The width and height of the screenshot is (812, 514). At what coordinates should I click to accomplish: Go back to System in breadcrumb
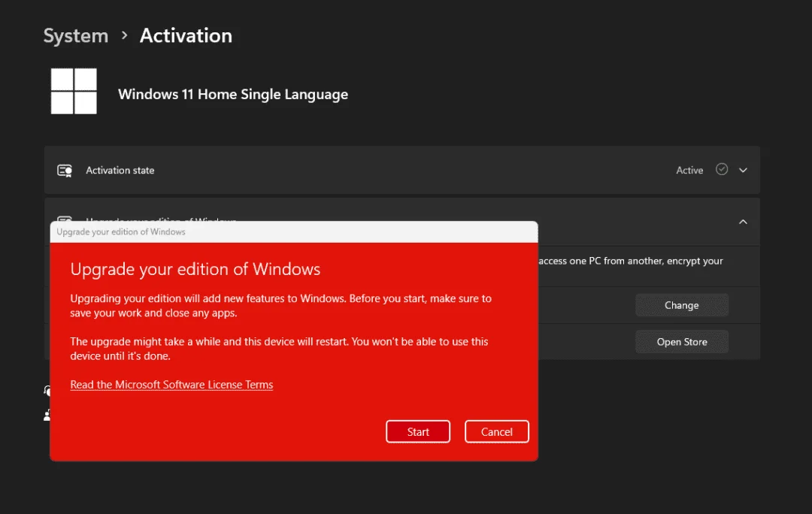point(76,36)
